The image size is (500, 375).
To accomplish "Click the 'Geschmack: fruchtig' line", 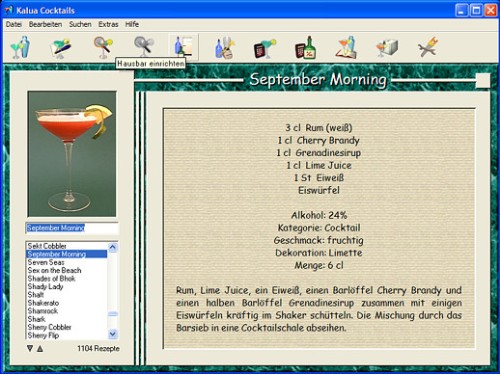I will click(319, 240).
